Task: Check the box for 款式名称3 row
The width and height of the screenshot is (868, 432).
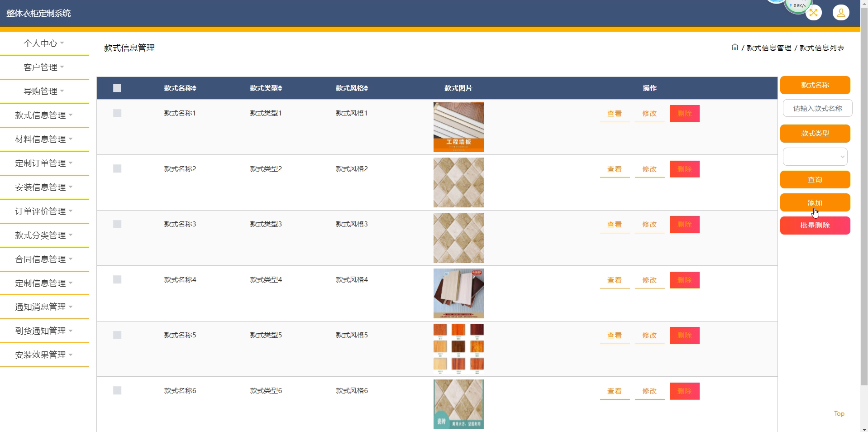Action: click(117, 224)
